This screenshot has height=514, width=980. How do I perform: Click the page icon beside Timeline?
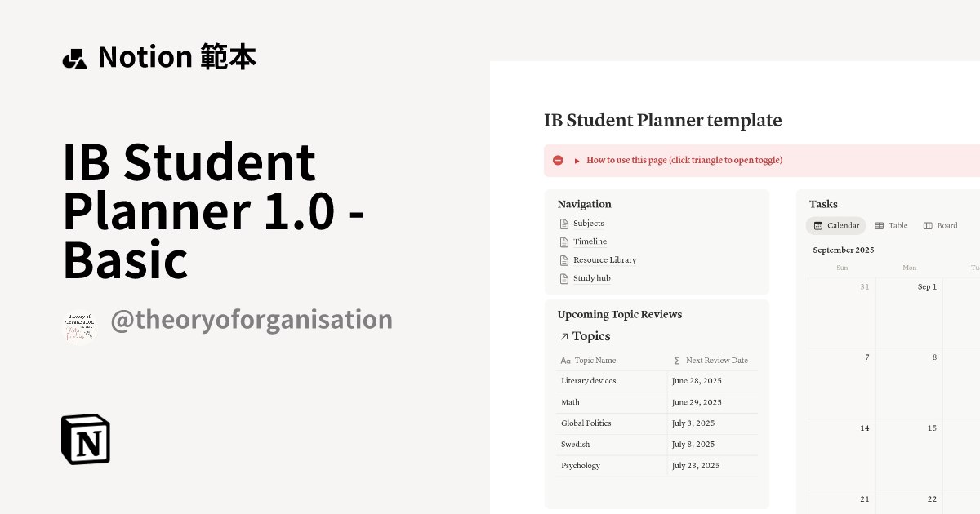(563, 241)
